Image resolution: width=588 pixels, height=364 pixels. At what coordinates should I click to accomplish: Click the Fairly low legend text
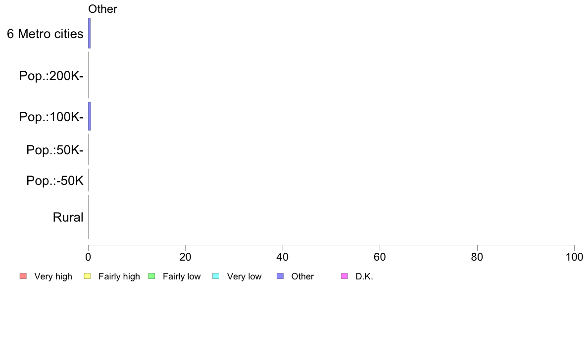coord(182,276)
